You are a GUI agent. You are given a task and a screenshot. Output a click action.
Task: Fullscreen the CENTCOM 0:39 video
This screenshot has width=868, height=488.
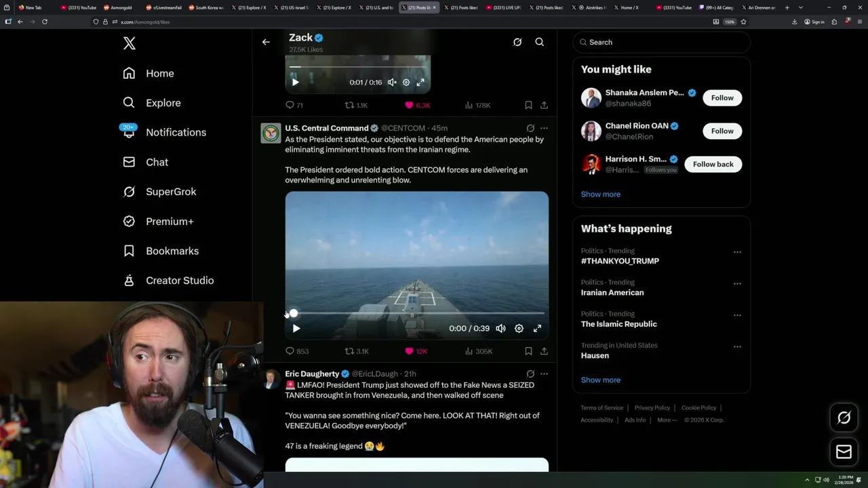point(537,328)
